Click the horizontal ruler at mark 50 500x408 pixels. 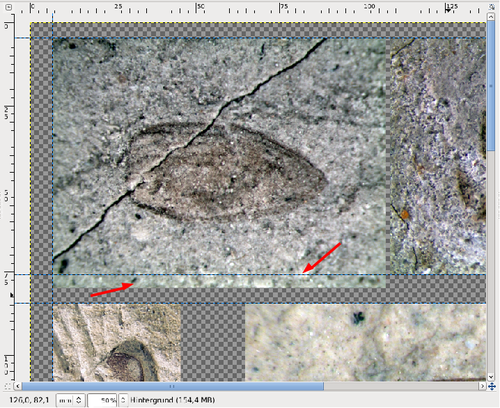click(197, 8)
